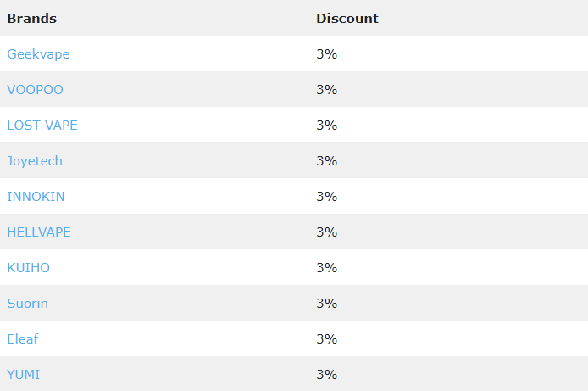Screen dimensions: 588x391
Task: Open the Eleaf brand link
Action: (x=23, y=339)
